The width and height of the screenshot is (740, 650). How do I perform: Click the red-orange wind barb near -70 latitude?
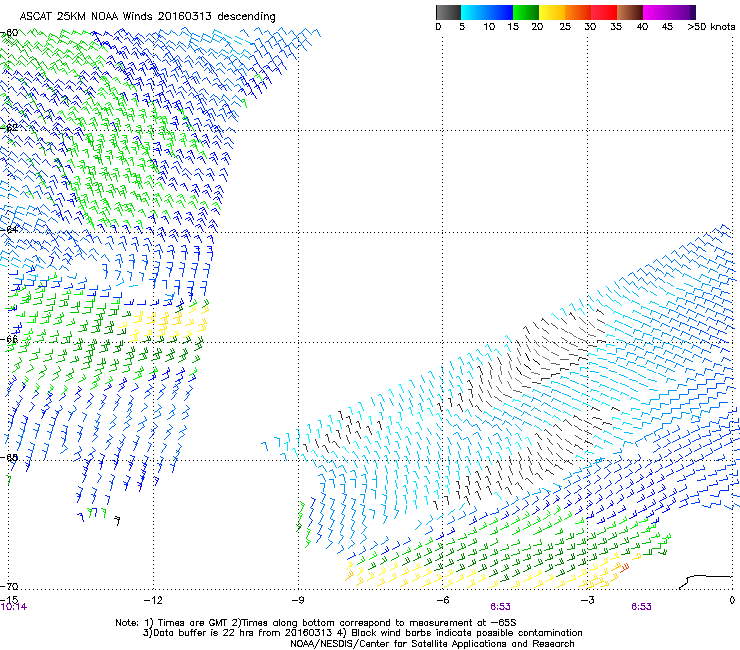click(x=624, y=567)
